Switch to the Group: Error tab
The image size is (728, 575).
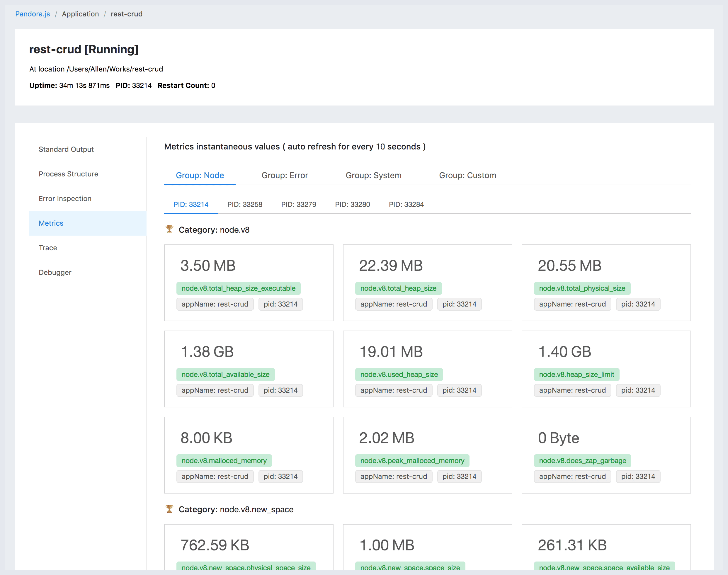pos(285,175)
